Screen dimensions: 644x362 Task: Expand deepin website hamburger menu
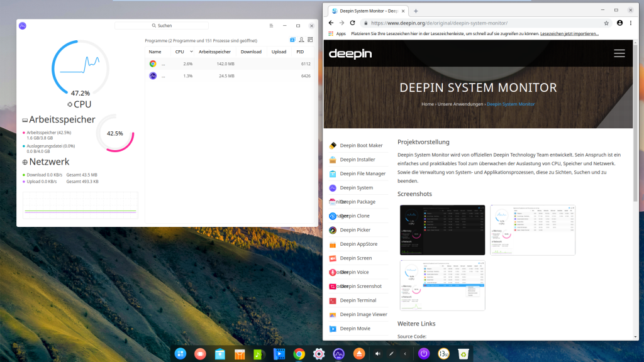619,53
